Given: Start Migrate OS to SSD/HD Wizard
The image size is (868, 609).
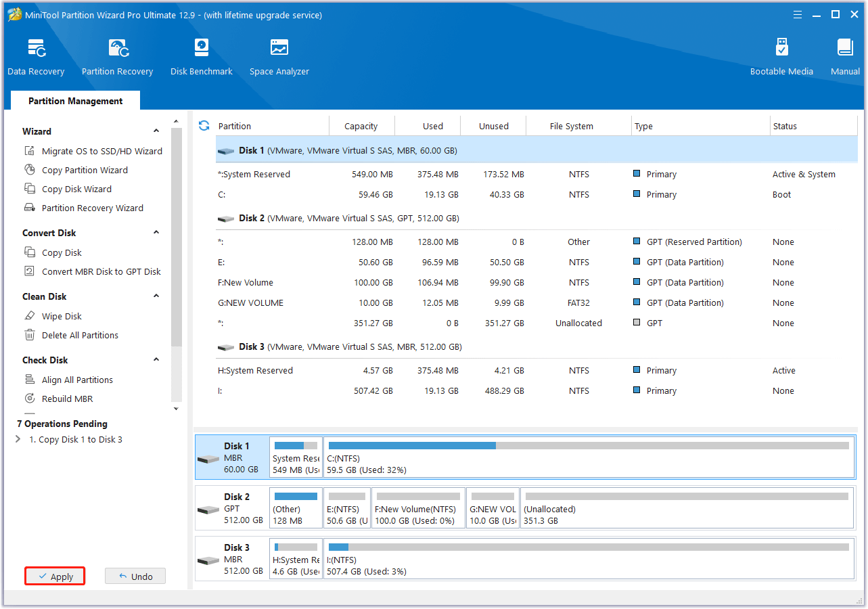Looking at the screenshot, I should pos(93,151).
